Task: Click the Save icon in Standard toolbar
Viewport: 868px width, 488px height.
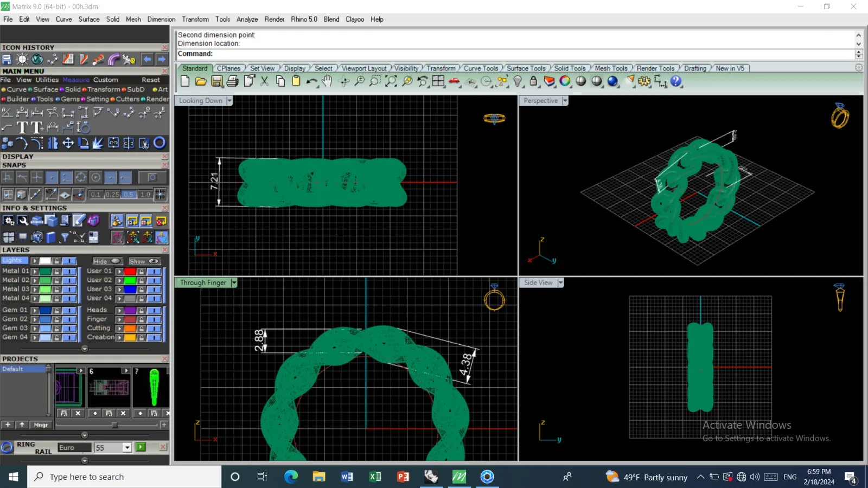Action: tap(217, 81)
